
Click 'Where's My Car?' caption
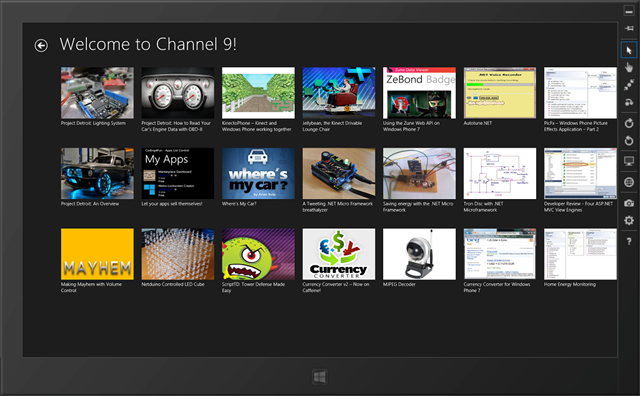[239, 204]
